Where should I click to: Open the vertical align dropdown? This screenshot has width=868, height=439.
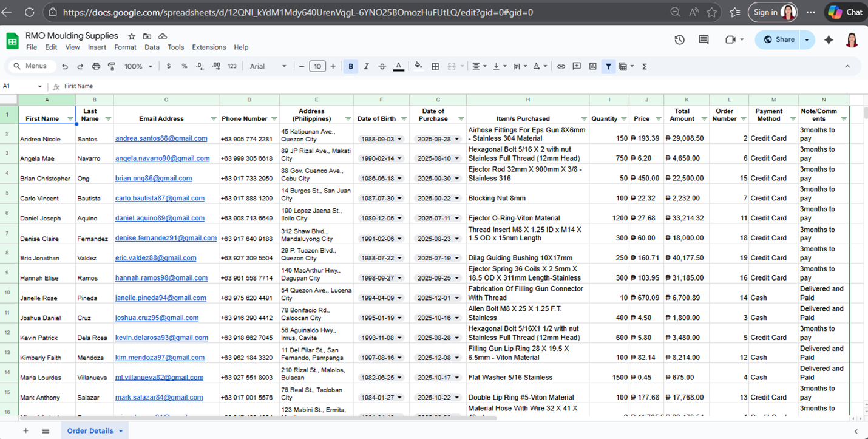tap(499, 66)
